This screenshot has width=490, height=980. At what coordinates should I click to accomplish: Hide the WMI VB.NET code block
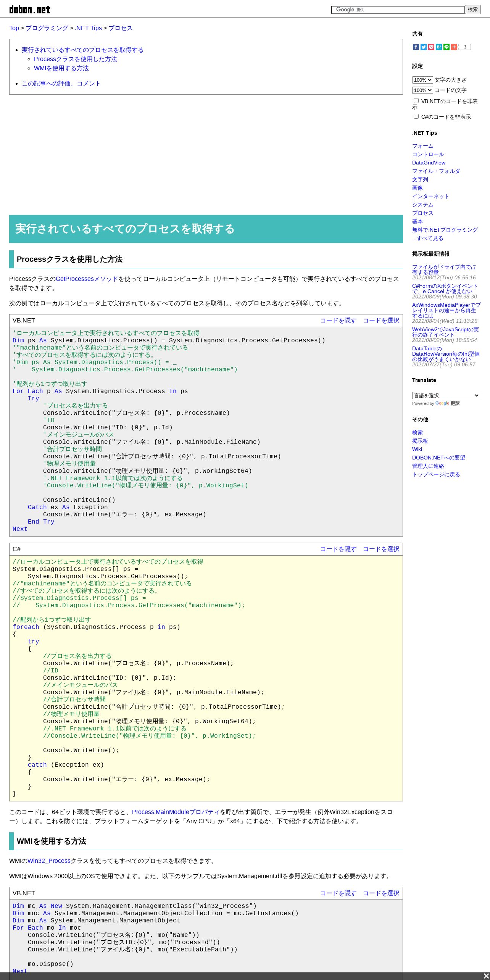click(338, 893)
